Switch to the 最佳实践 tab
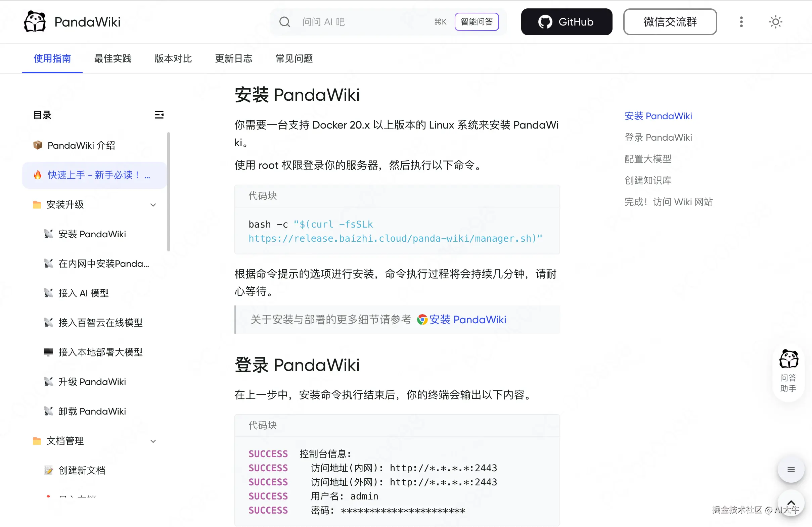 (x=112, y=58)
